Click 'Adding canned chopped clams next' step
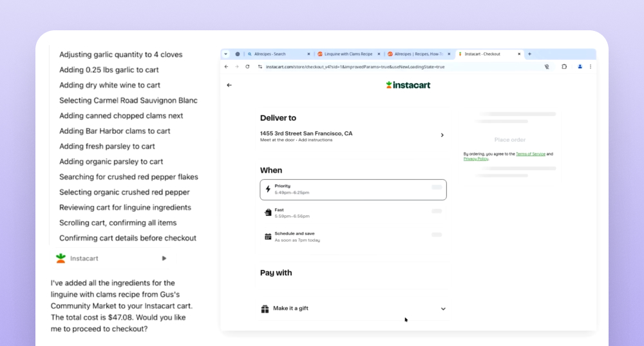644x346 pixels. (x=121, y=115)
